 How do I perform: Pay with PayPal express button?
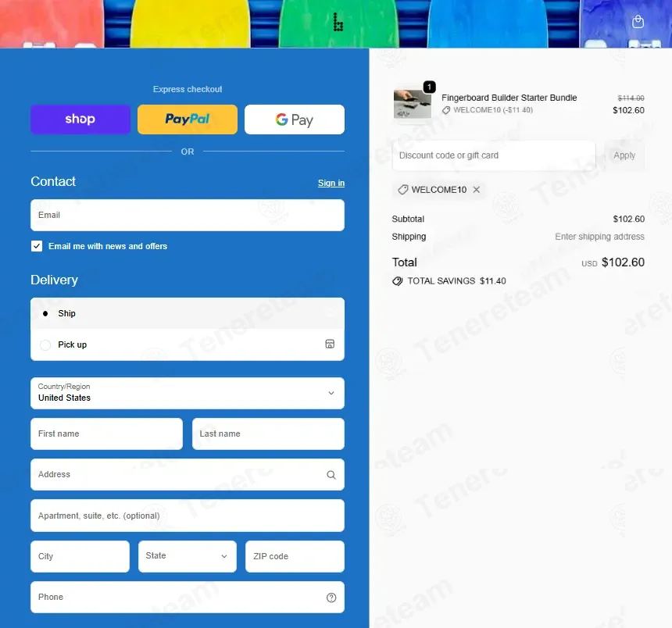188,120
